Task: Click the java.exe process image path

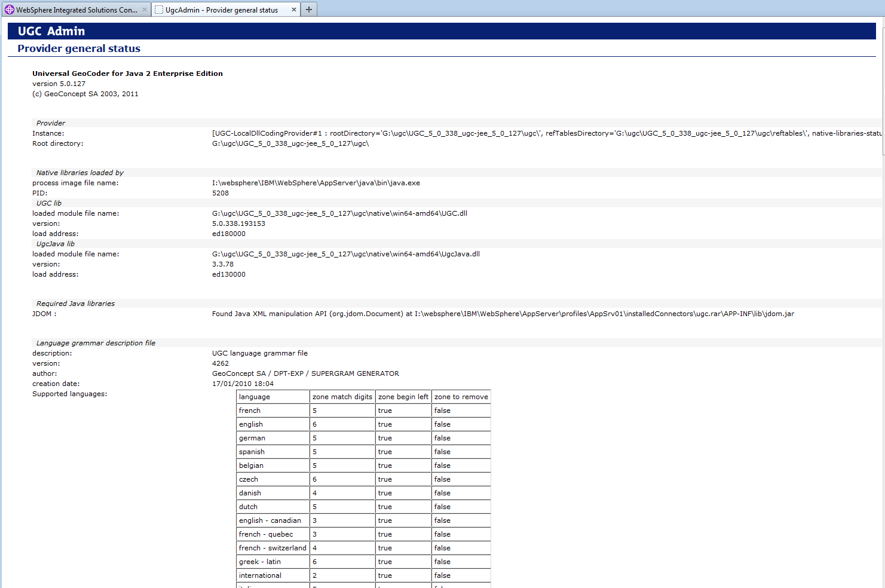Action: coord(316,183)
